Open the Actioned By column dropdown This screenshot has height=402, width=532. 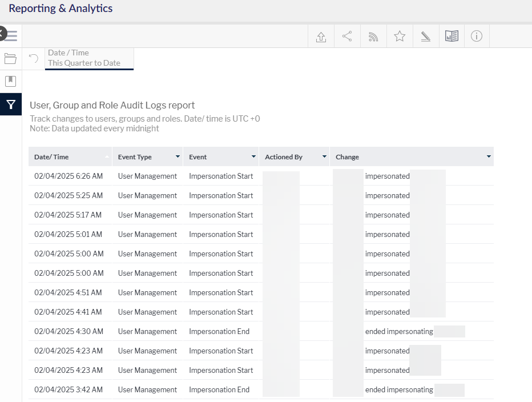click(x=324, y=156)
